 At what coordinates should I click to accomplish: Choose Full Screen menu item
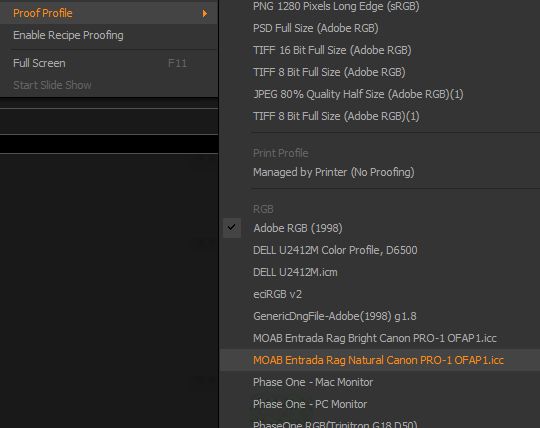109,63
